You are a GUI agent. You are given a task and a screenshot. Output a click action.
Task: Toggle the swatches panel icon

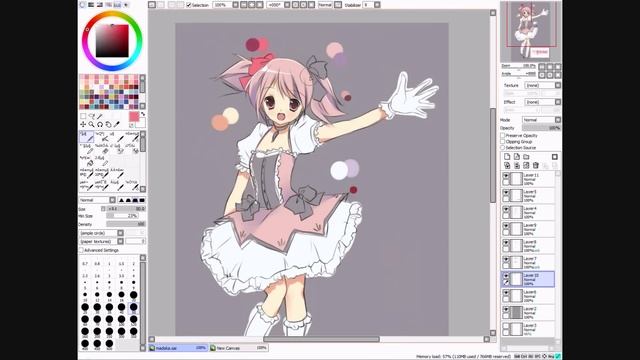(x=118, y=5)
